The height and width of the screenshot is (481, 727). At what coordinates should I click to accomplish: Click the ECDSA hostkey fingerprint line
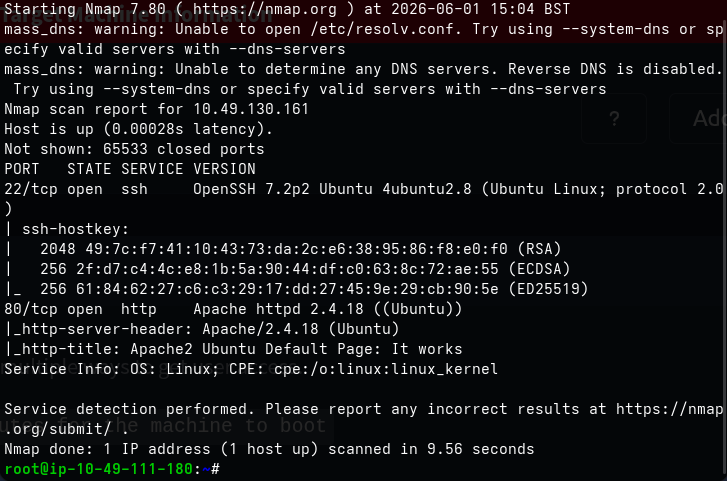pos(305,269)
